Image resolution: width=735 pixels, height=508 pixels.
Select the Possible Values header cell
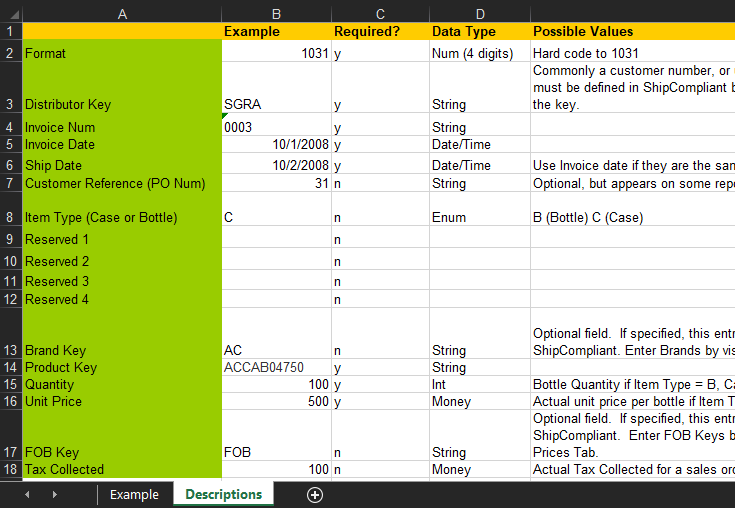click(x=632, y=31)
